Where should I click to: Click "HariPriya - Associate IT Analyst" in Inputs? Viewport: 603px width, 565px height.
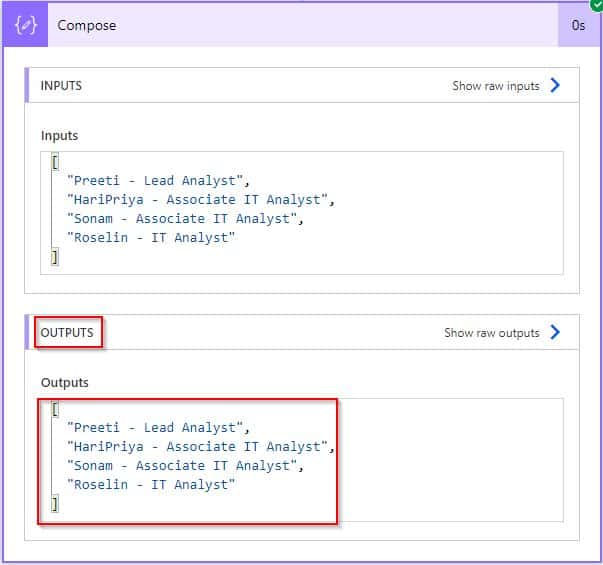pos(200,200)
